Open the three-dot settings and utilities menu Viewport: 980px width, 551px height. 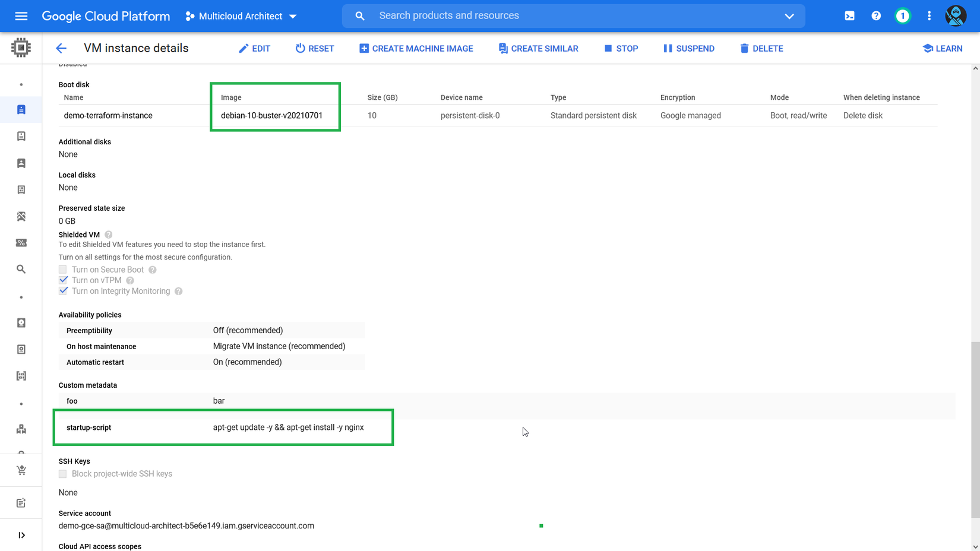[930, 16]
